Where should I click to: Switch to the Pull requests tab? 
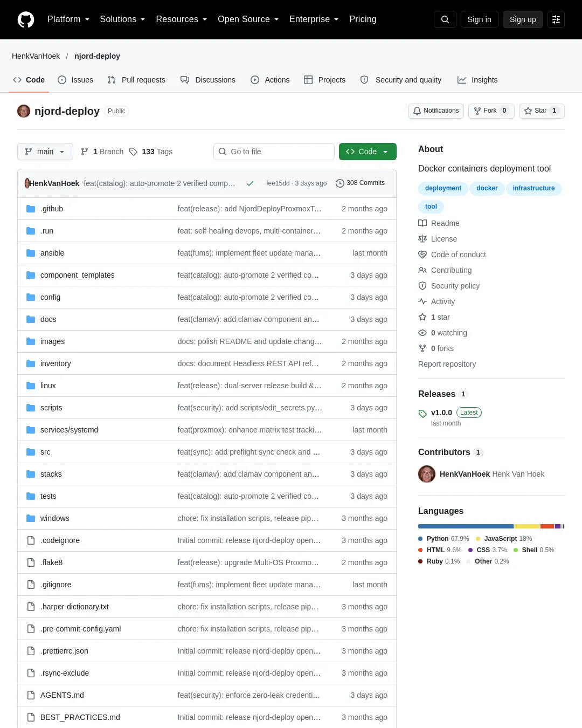click(136, 80)
